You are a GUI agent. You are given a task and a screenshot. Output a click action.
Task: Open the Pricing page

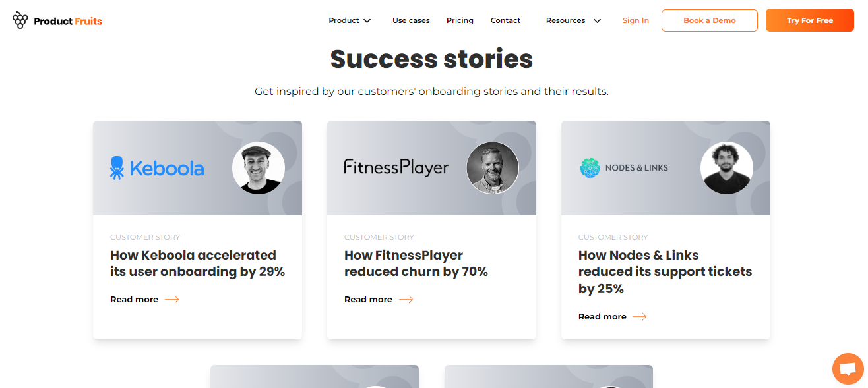pos(460,20)
